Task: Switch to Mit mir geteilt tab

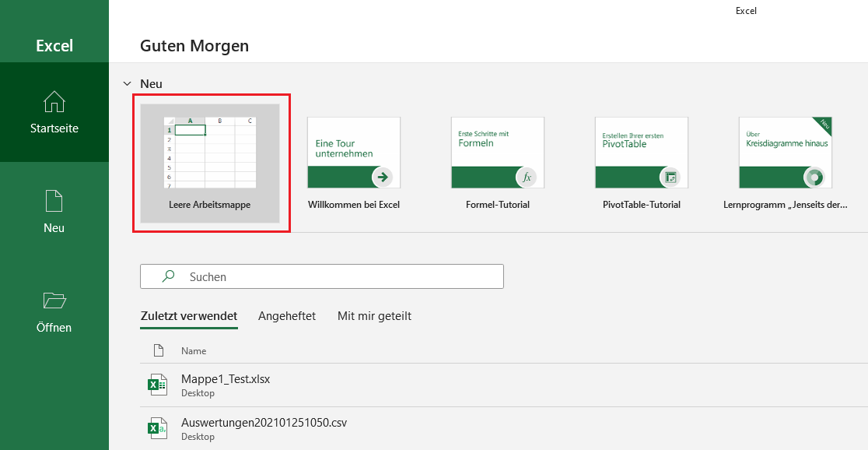Action: coord(374,316)
